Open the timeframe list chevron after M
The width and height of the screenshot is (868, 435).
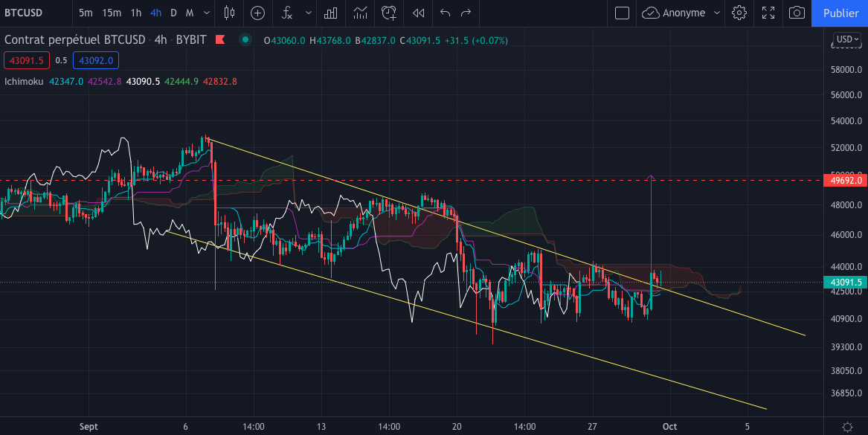(x=206, y=13)
